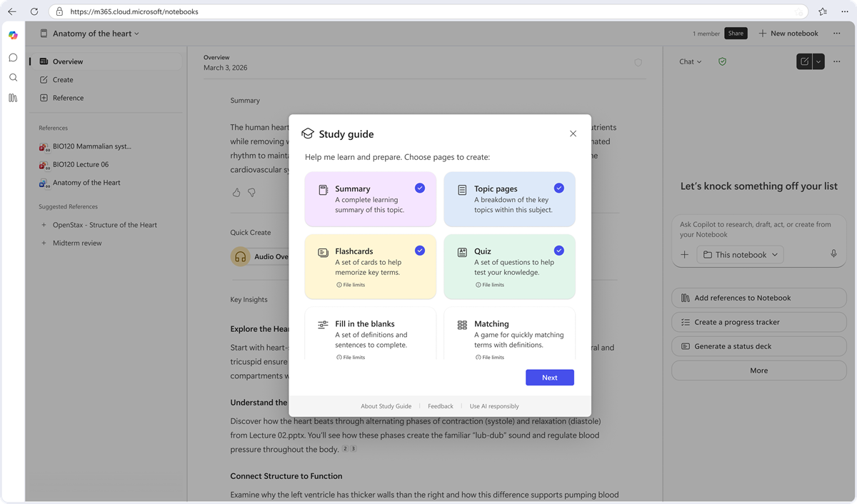The height and width of the screenshot is (504, 857).
Task: Open browser favorites star icon
Action: pyautogui.click(x=823, y=11)
